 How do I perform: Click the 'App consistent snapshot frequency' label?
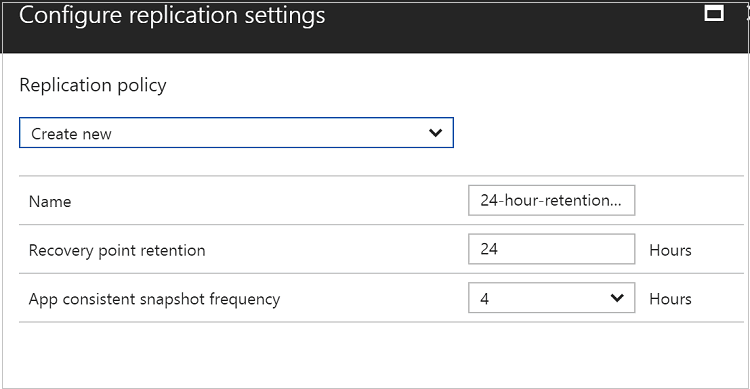[154, 299]
